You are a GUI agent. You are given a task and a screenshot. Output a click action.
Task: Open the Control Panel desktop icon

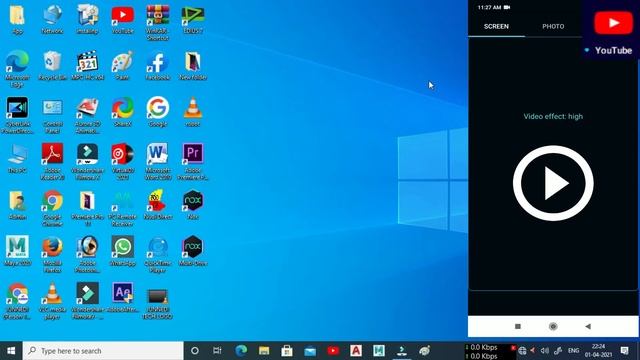click(x=52, y=115)
